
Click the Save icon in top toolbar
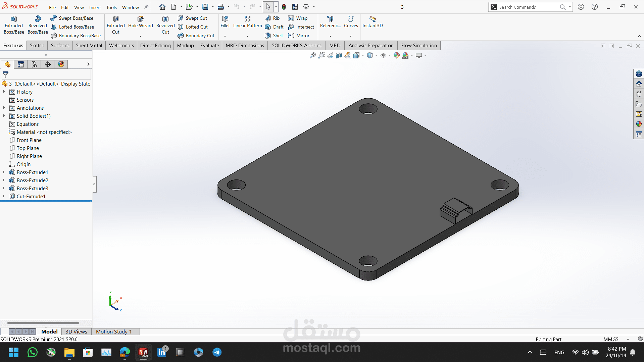pos(205,7)
